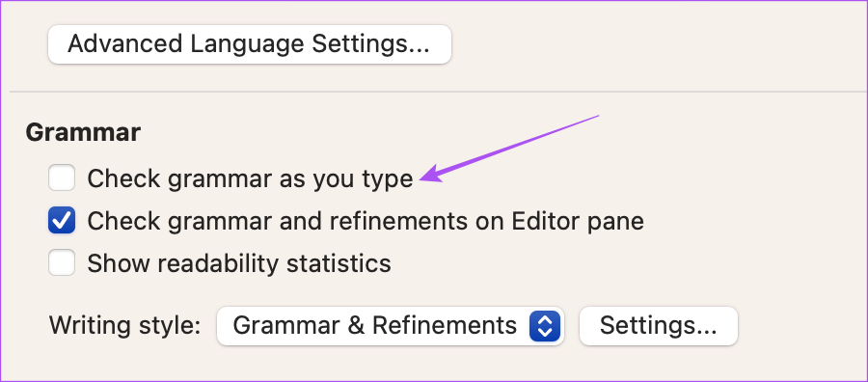868x382 pixels.
Task: Click Show readability statistics label text
Action: coord(239,263)
